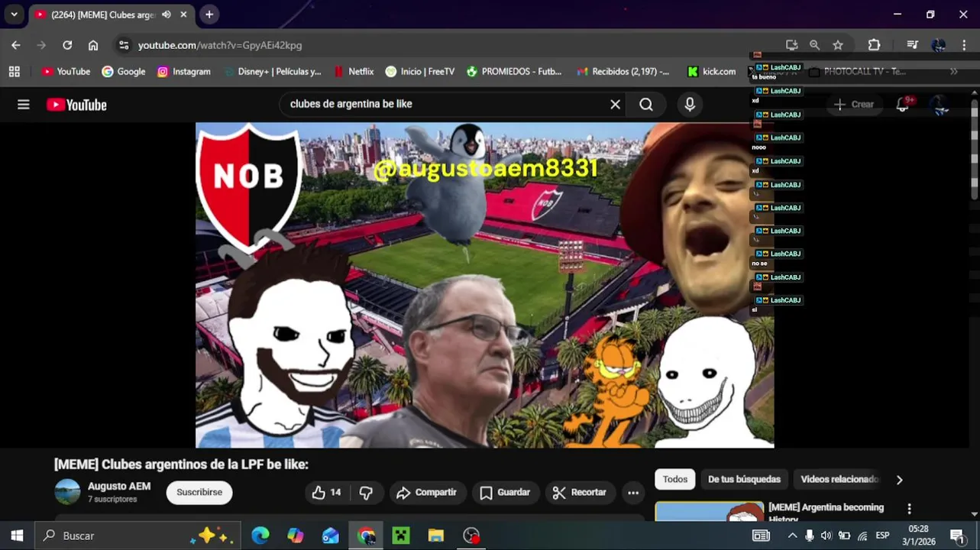Expand the hidden bookmarks overflow chevron
Image resolution: width=980 pixels, height=550 pixels.
pyautogui.click(x=953, y=71)
